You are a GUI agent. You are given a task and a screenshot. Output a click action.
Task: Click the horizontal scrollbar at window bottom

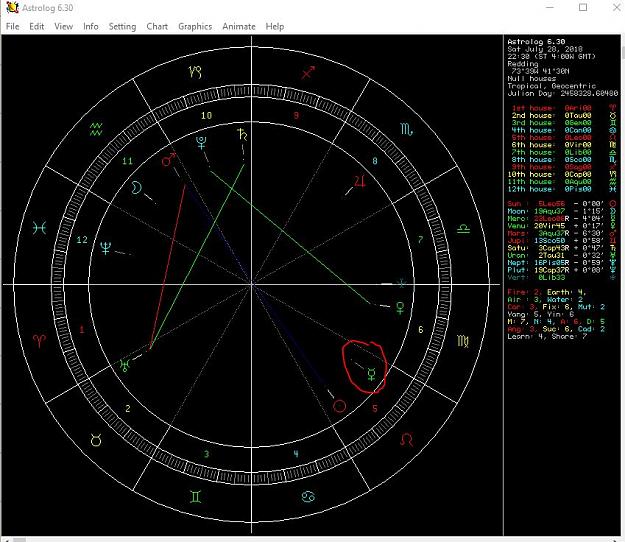click(312, 539)
